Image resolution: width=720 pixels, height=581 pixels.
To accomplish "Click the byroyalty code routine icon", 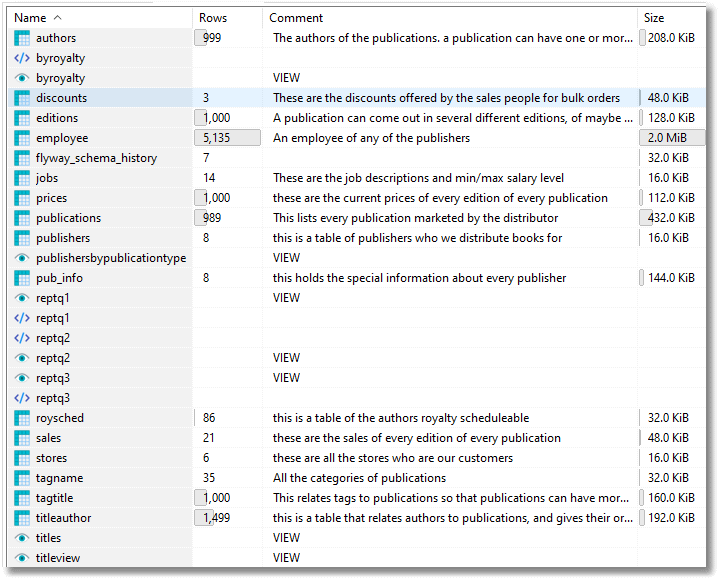I will [x=22, y=58].
